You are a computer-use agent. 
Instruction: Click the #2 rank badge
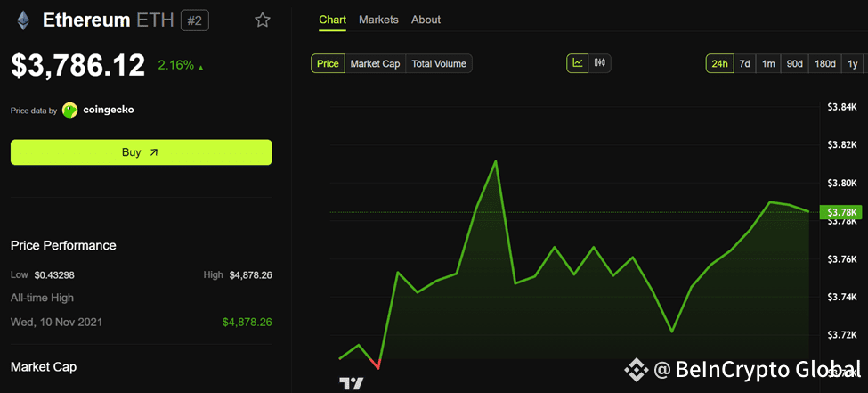click(x=195, y=20)
